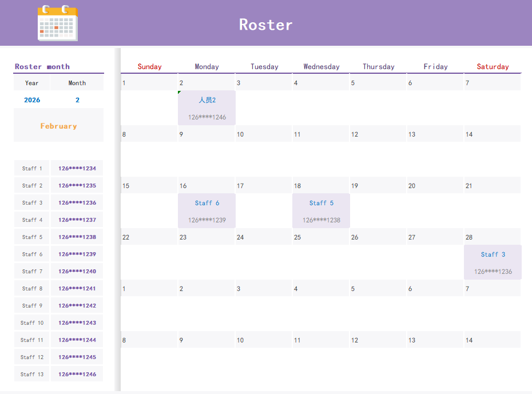Click the Roster month heading
532x394 pixels.
click(42, 67)
